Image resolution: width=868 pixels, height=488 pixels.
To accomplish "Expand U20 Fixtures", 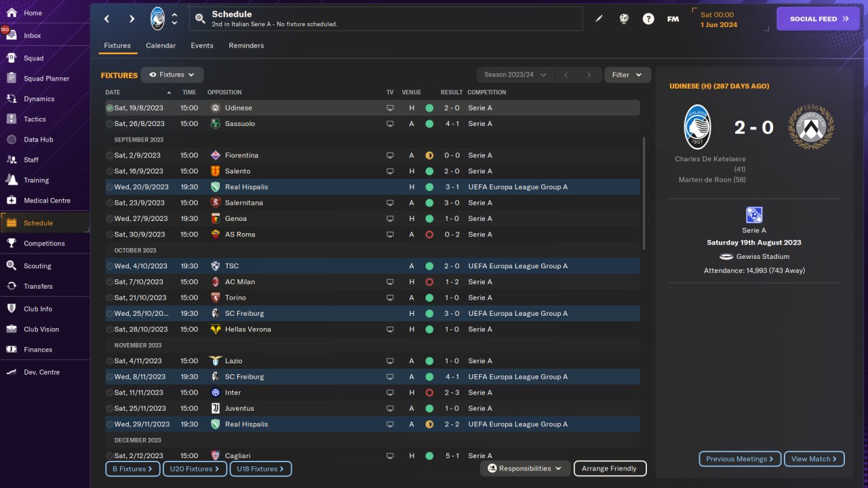I will (195, 468).
